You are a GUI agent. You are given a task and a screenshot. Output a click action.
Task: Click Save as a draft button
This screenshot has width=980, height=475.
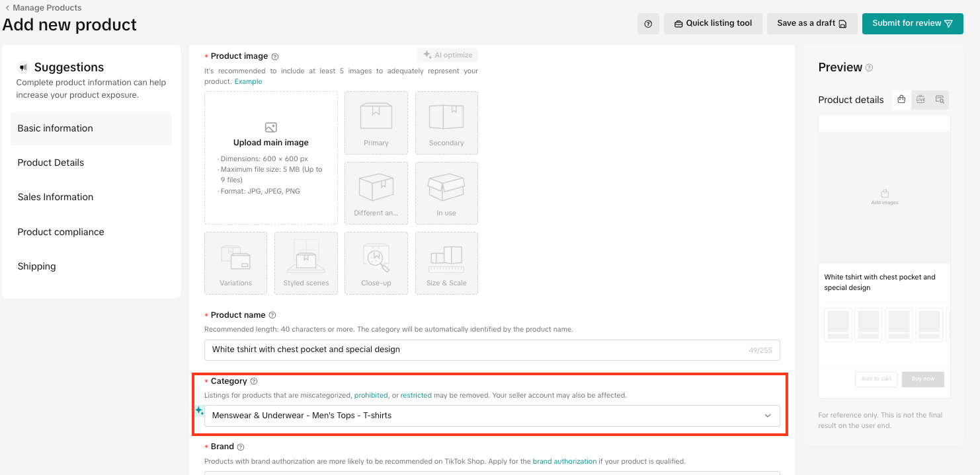coord(811,23)
